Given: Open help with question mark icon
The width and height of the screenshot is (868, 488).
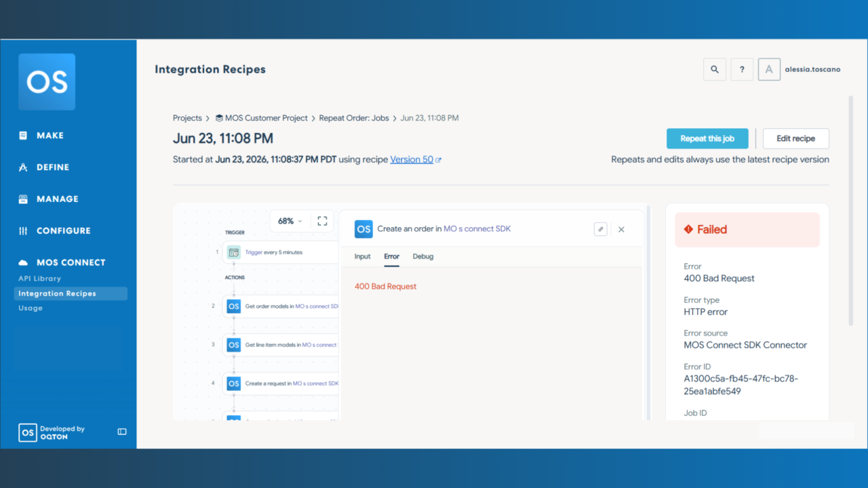Looking at the screenshot, I should point(742,69).
